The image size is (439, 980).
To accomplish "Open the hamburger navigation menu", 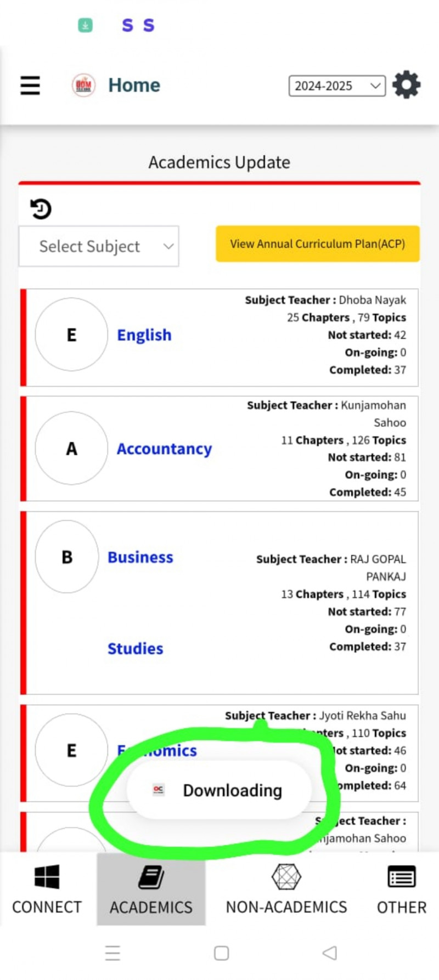I will (x=30, y=86).
